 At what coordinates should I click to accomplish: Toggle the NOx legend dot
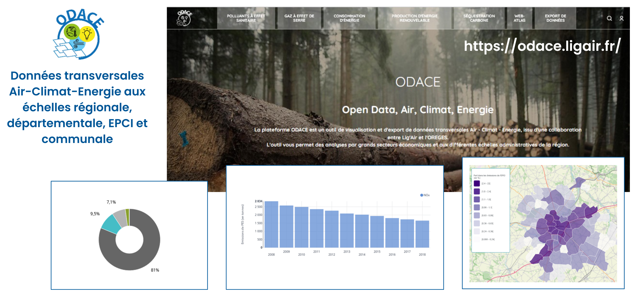coord(421,195)
